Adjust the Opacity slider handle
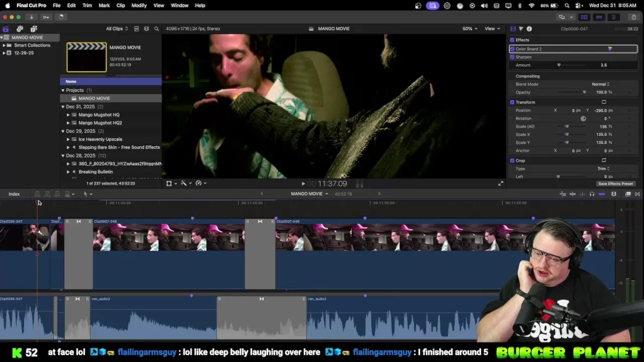Image resolution: width=644 pixels, height=362 pixels. [x=584, y=92]
